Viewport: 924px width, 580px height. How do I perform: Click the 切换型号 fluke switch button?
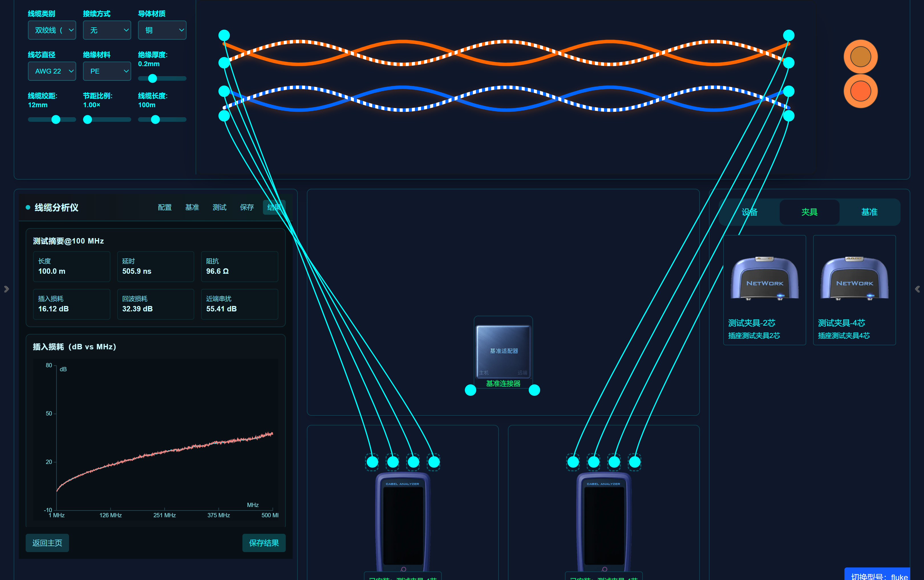coord(878,575)
